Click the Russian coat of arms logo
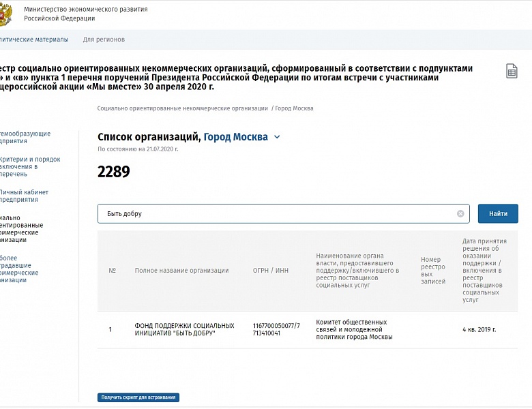 click(5, 14)
